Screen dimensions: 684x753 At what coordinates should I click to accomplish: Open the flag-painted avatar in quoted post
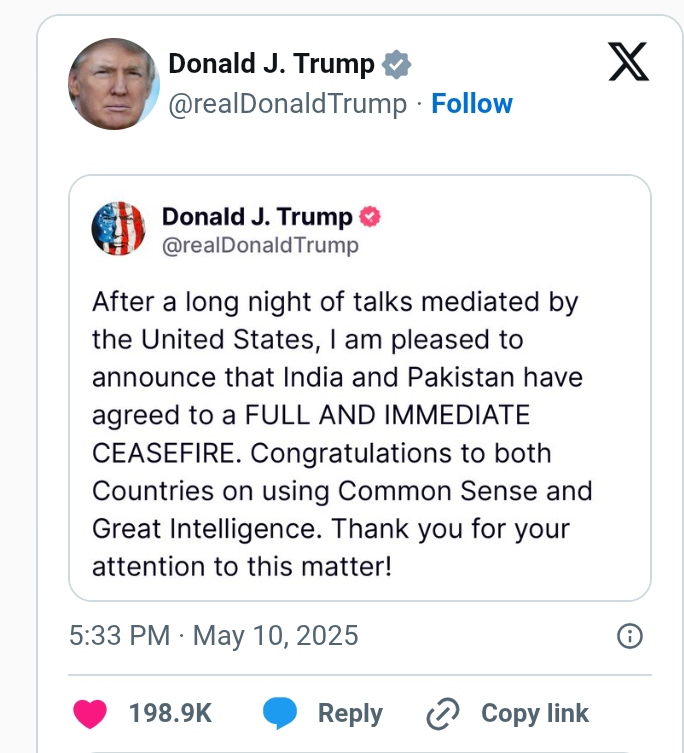[118, 229]
